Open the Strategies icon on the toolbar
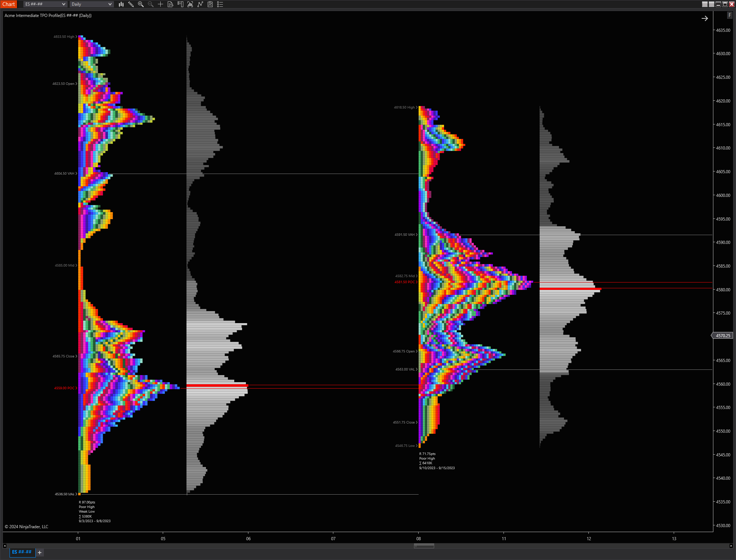The height and width of the screenshot is (560, 736). click(200, 4)
